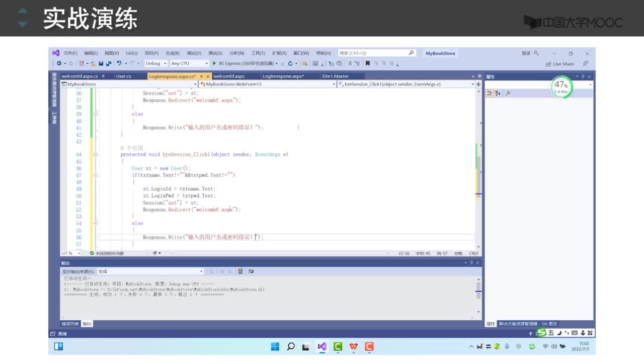This screenshot has width=644, height=362.
Task: Auto-hide the Properties panel with pin
Action: tap(583, 76)
